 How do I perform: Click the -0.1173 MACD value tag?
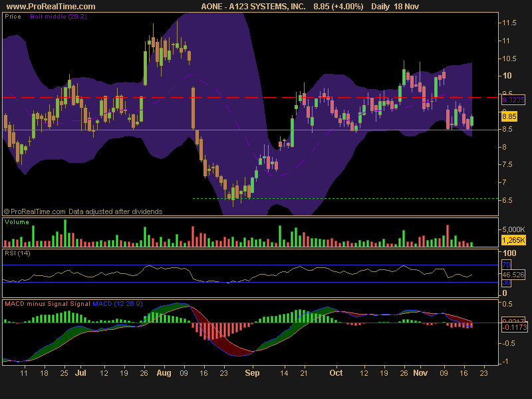[514, 327]
